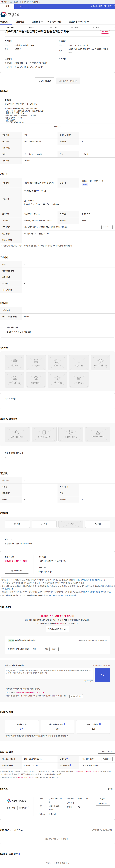
Task: Click the 고용24 입사지원 불가능 button
Action: coord(68,81)
